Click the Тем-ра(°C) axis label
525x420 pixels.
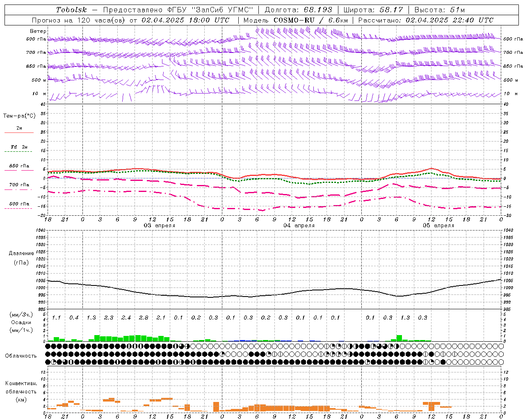19,116
